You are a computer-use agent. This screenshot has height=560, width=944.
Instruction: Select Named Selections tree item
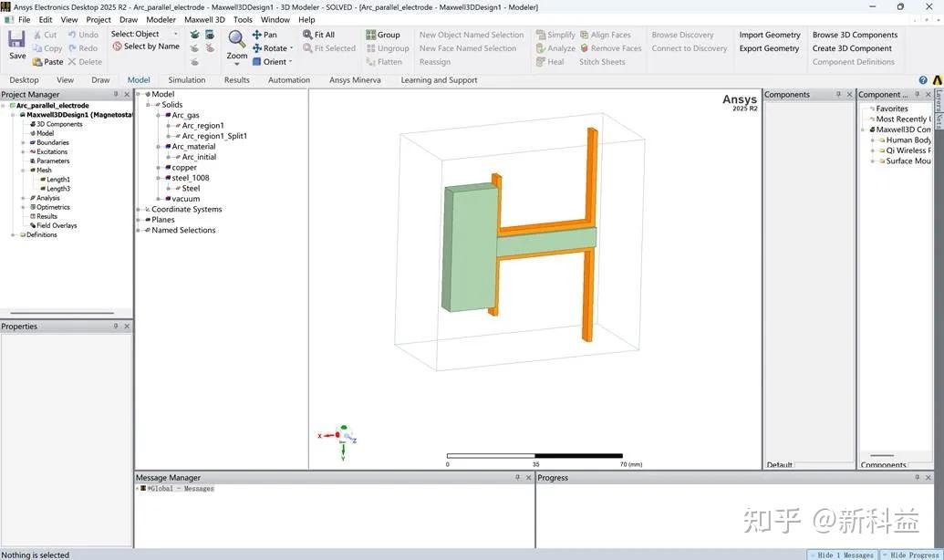click(183, 231)
